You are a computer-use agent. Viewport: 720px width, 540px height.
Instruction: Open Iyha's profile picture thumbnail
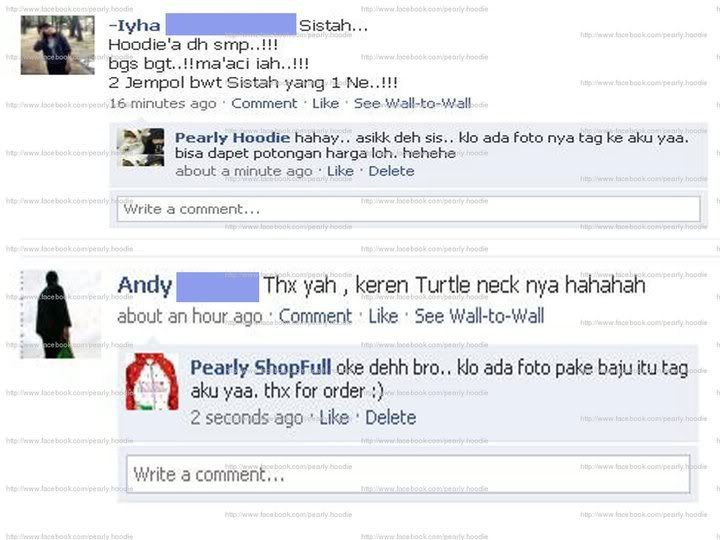pos(57,45)
